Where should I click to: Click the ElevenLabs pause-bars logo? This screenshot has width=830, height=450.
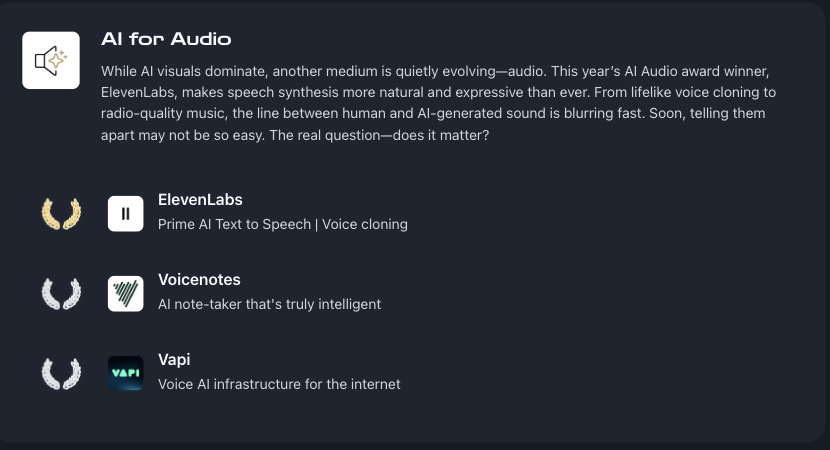125,213
